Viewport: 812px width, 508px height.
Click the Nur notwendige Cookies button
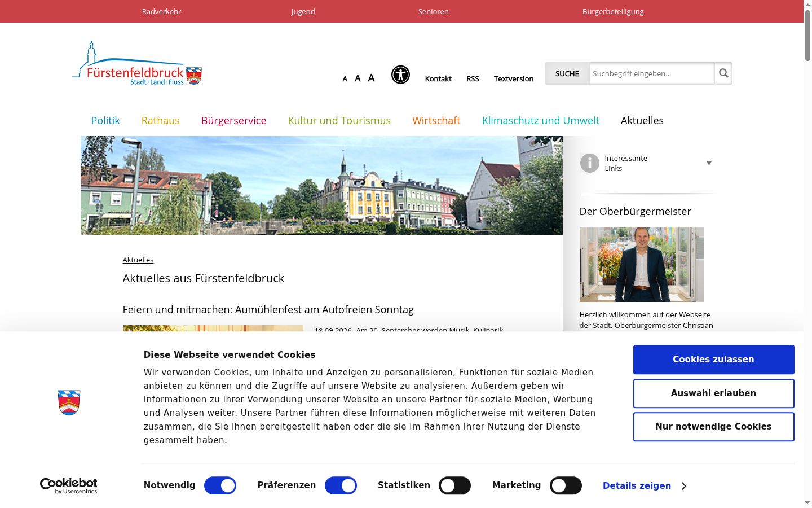pyautogui.click(x=713, y=427)
